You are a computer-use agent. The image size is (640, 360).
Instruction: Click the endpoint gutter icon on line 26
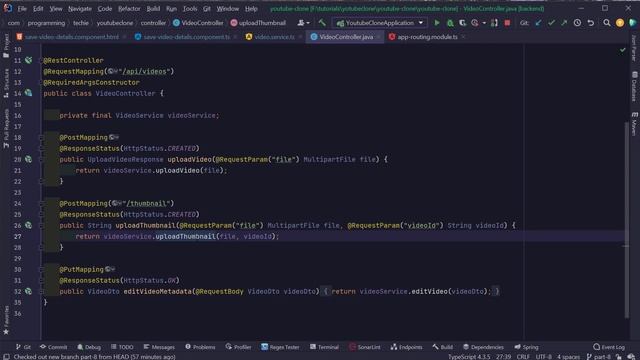(x=28, y=225)
